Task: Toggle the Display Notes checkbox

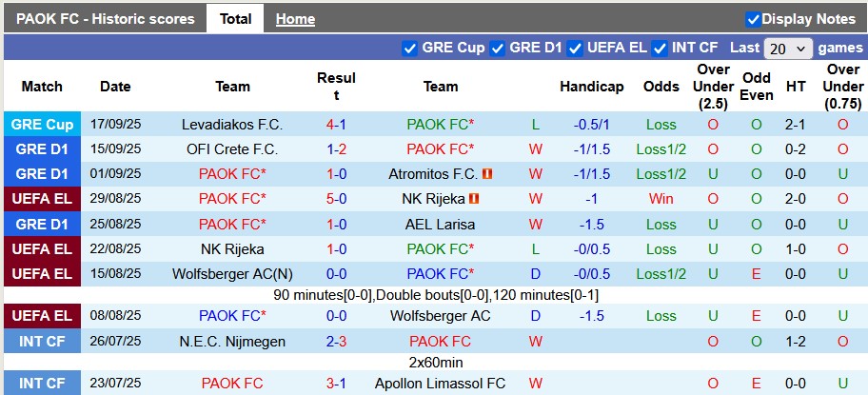Action: 753,19
